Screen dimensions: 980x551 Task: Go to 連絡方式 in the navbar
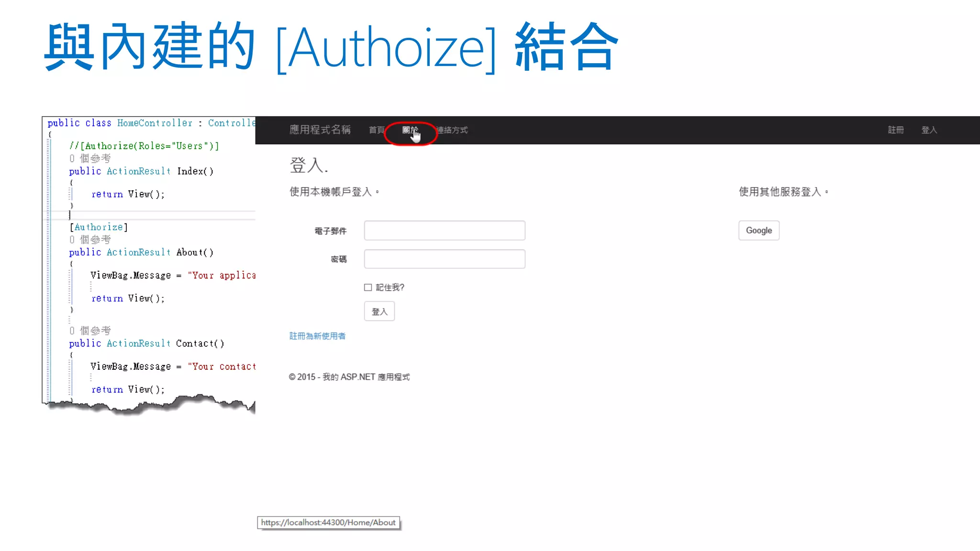tap(452, 130)
